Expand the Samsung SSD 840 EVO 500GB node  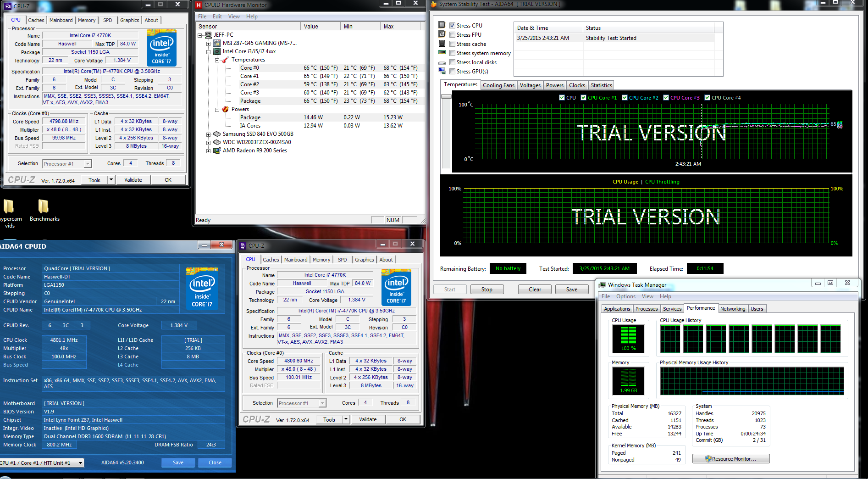pos(209,134)
